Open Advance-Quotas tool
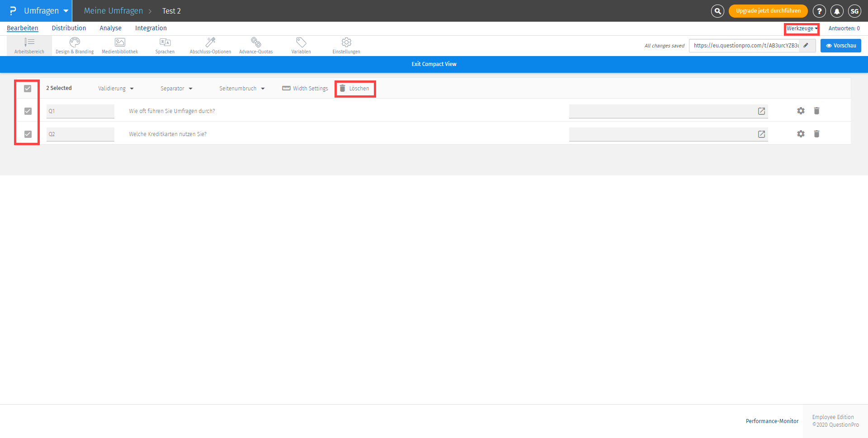 [x=256, y=46]
